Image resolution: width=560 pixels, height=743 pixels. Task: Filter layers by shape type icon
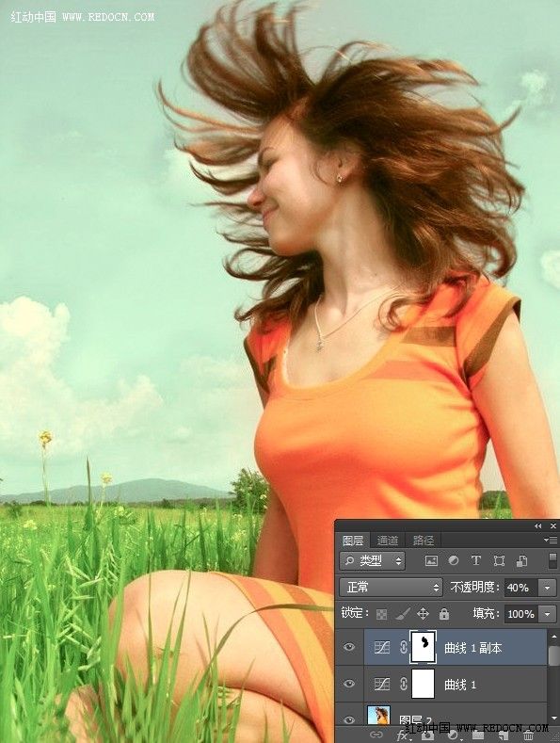499,561
